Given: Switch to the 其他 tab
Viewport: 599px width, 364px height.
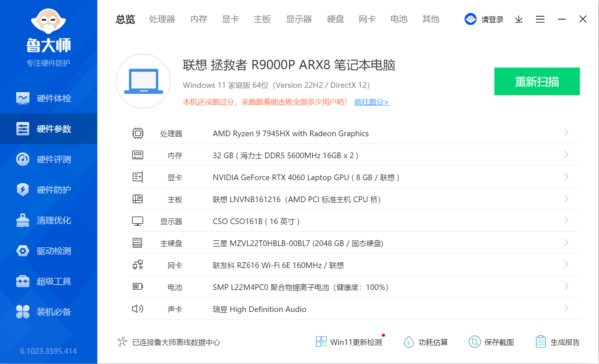Looking at the screenshot, I should (x=431, y=19).
